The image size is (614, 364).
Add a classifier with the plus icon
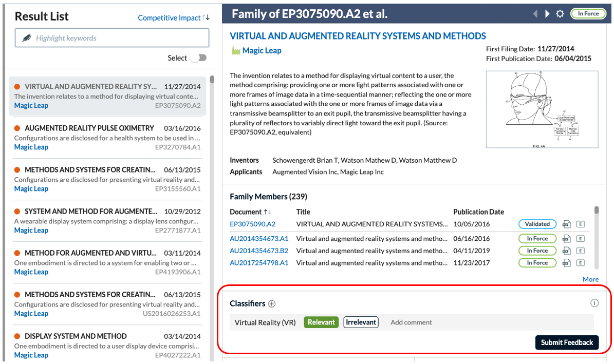[x=272, y=304]
